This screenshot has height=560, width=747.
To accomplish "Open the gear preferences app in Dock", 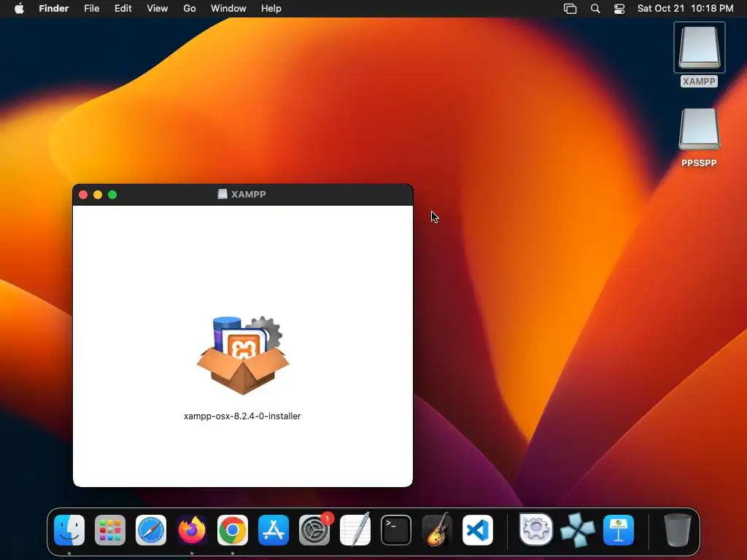I will point(536,529).
